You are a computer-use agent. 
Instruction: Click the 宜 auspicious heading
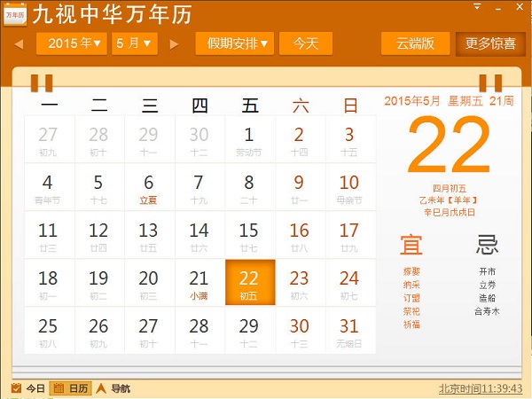(x=411, y=245)
